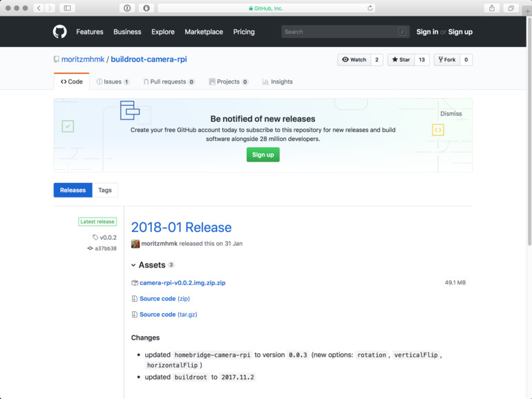Open commit a37bb38
532x399 pixels.
[106, 249]
